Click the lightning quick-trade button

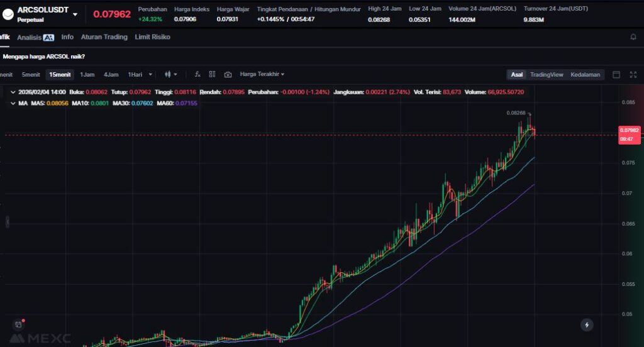pyautogui.click(x=587, y=324)
